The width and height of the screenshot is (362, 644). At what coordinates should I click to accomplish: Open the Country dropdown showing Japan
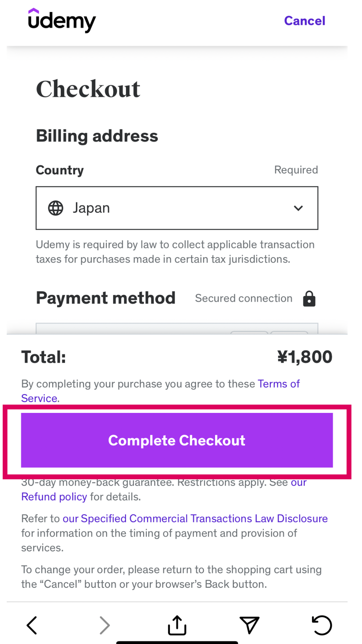pyautogui.click(x=177, y=208)
